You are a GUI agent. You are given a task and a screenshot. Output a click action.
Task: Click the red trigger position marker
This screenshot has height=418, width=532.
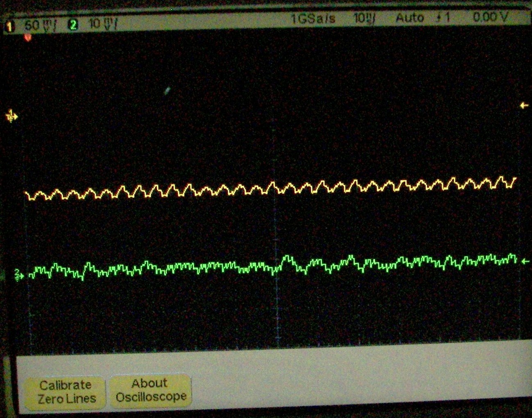coord(27,38)
